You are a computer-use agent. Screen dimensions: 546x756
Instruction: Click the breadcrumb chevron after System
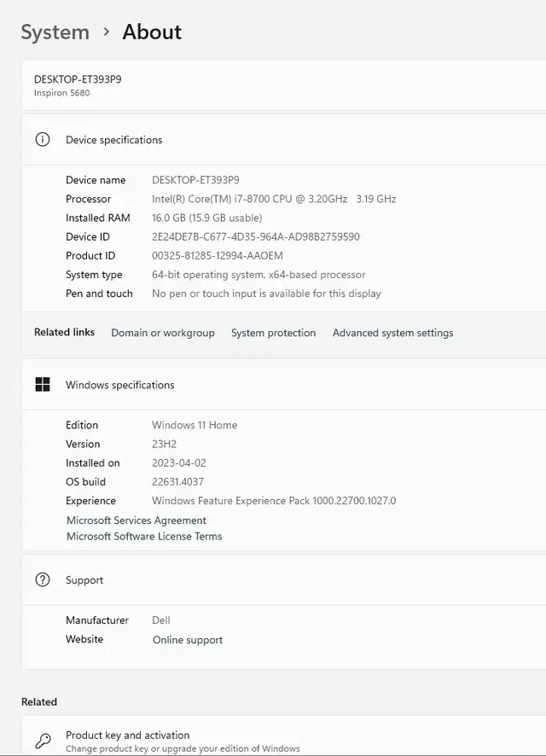tap(106, 32)
